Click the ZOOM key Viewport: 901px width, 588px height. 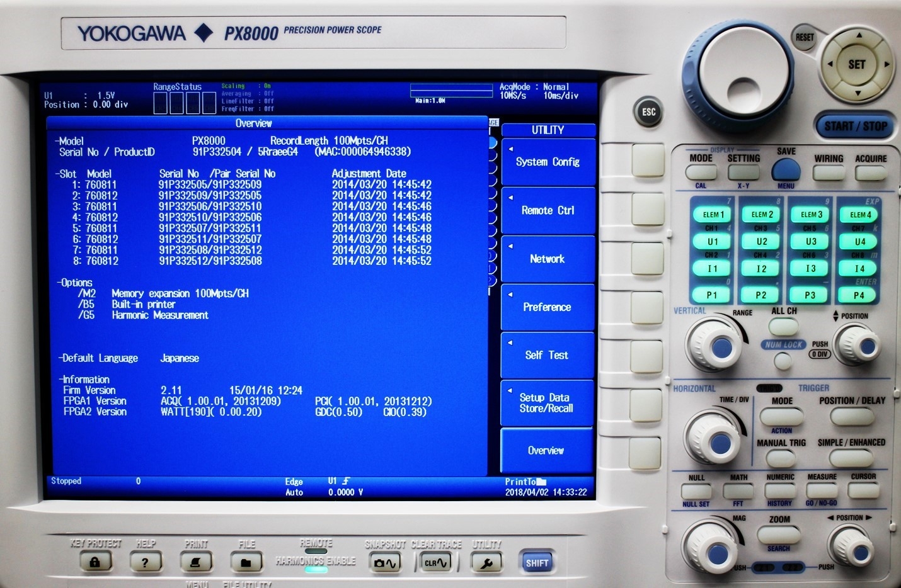tap(779, 534)
